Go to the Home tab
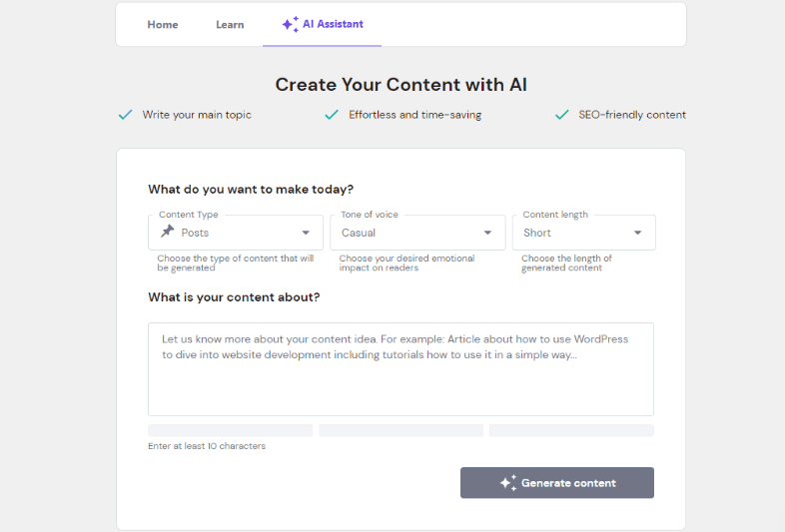The width and height of the screenshot is (785, 532). [163, 25]
